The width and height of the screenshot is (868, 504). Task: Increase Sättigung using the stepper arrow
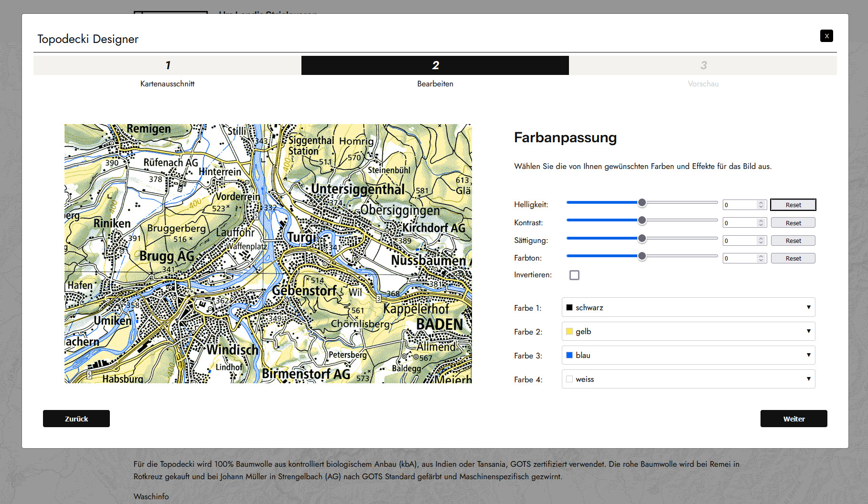(761, 238)
